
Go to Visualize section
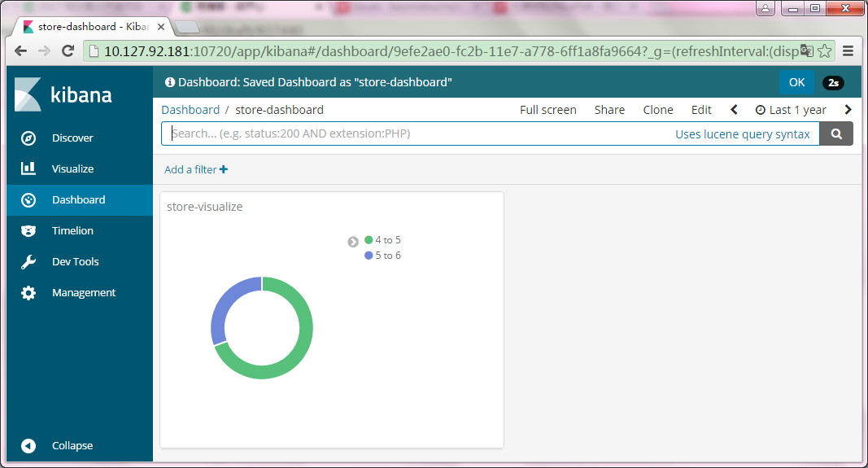click(72, 169)
